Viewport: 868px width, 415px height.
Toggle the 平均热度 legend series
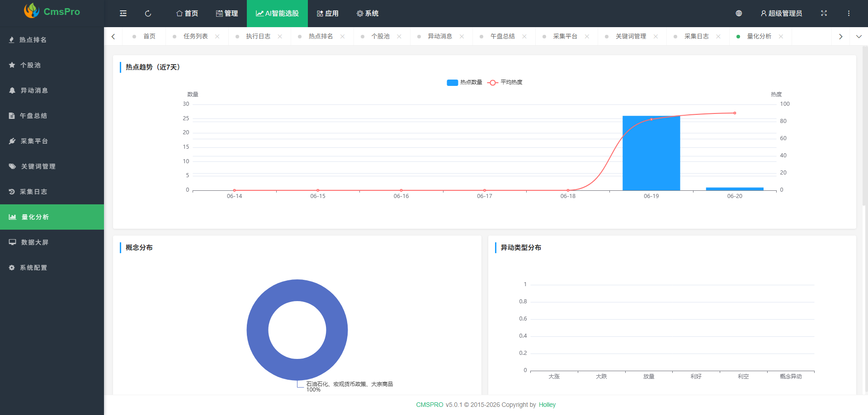[505, 82]
